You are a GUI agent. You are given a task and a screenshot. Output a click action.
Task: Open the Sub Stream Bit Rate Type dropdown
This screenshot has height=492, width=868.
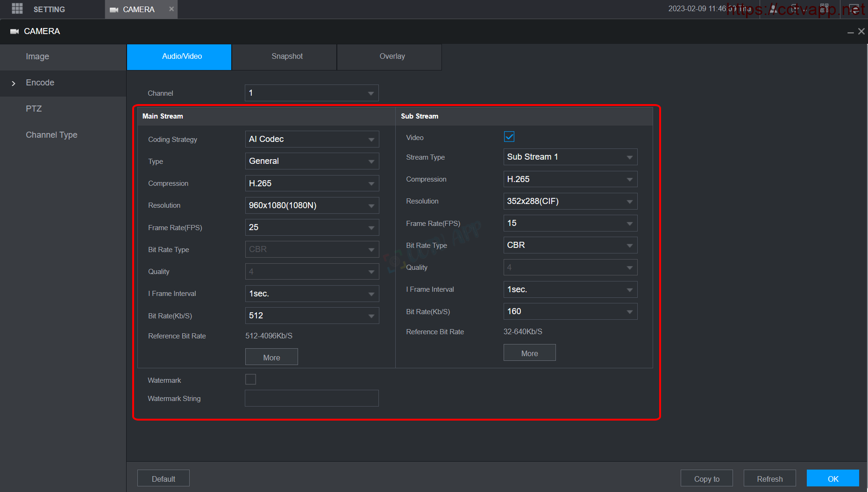tap(570, 245)
